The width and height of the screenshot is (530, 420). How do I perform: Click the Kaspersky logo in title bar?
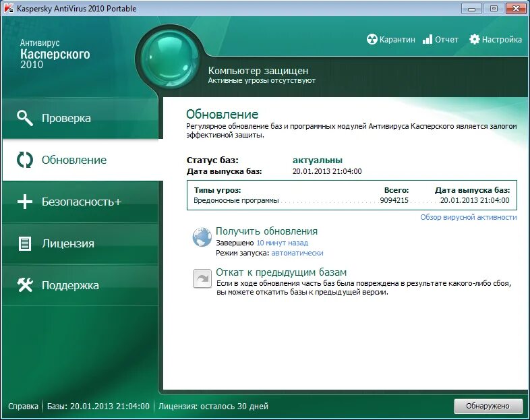click(9, 9)
